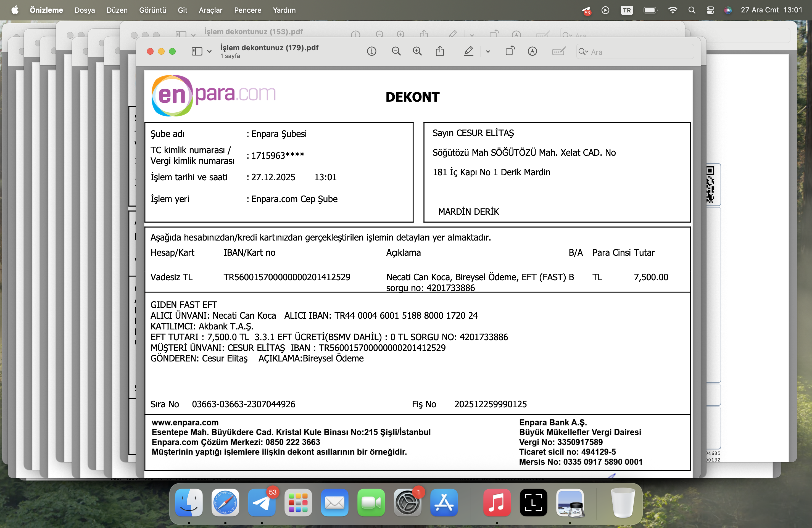812x528 pixels.
Task: Open the screenshot capture app in the Dock
Action: (x=534, y=502)
